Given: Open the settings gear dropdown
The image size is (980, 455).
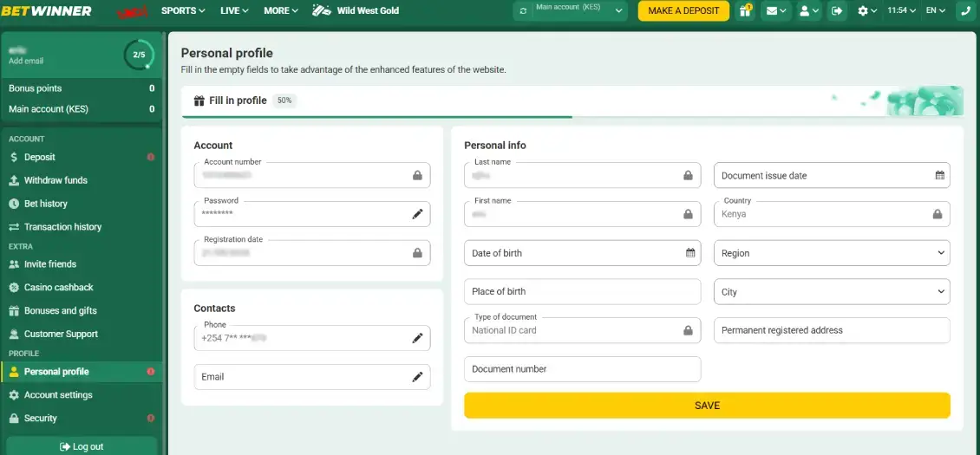Looking at the screenshot, I should pos(867,10).
